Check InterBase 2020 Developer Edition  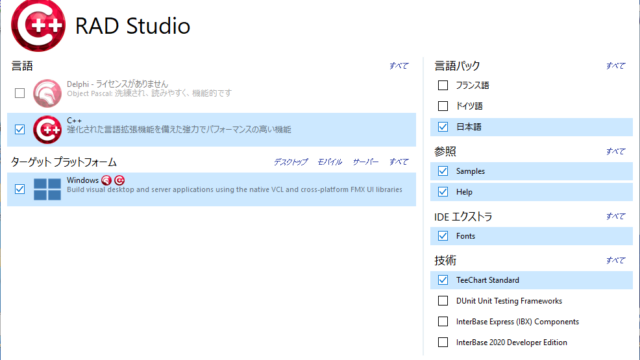pyautogui.click(x=443, y=342)
